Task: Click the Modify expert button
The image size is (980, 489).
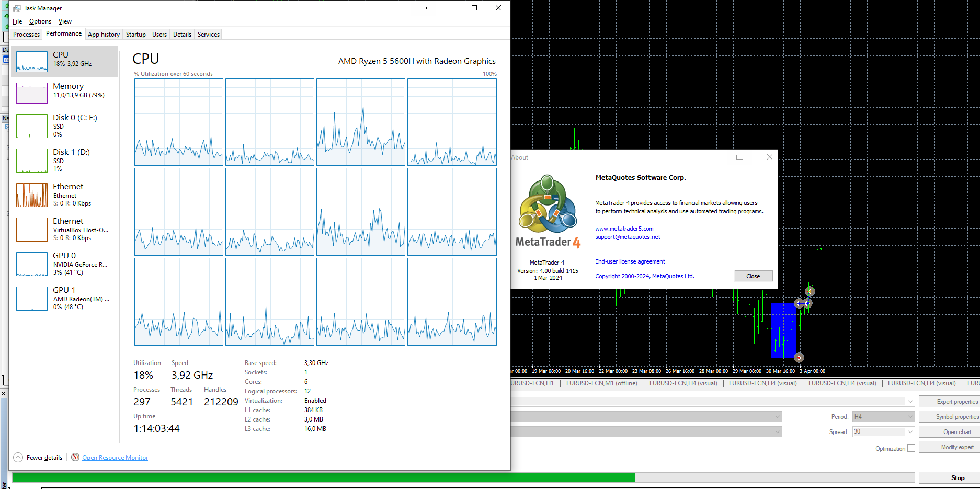Action: (950, 447)
